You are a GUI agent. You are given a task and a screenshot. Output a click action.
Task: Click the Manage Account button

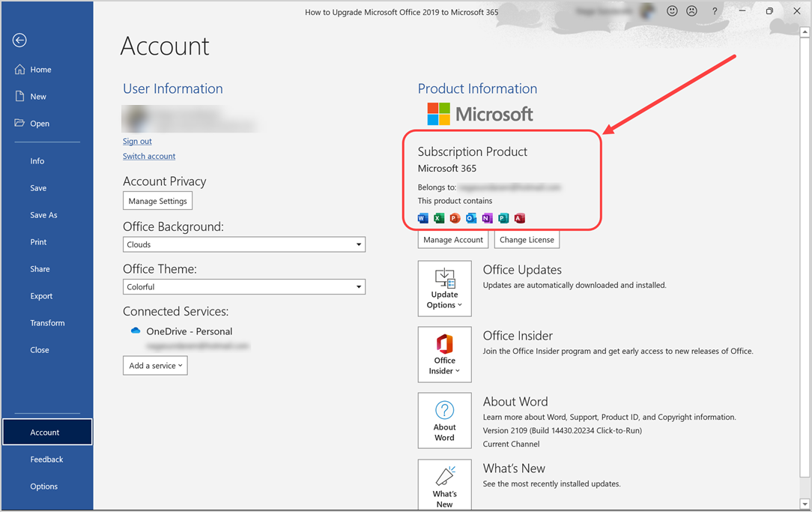453,239
